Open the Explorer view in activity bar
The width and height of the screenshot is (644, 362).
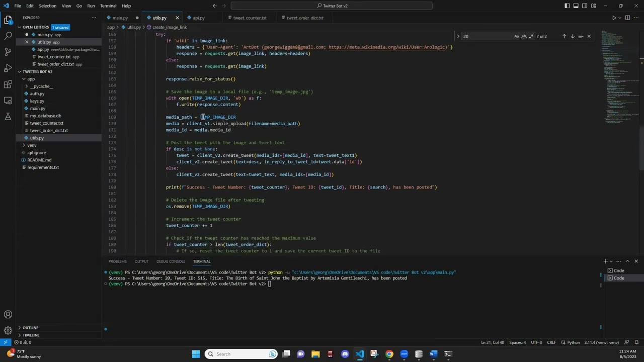click(8, 20)
